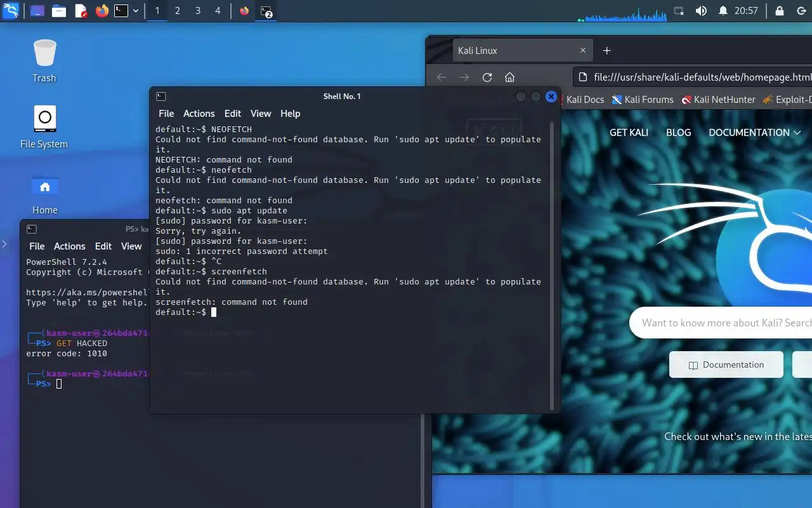Switch to workspace 1

(x=157, y=11)
